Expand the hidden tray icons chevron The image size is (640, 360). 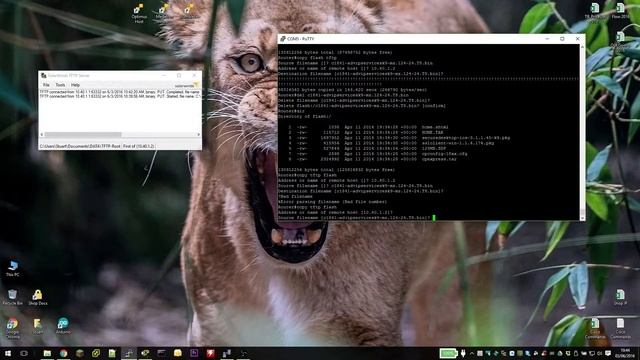pyautogui.click(x=472, y=353)
